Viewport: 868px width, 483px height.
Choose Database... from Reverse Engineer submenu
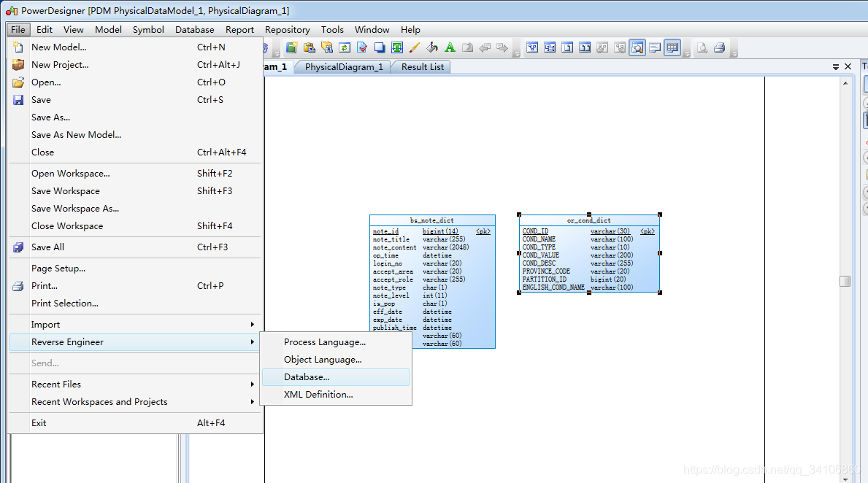(336, 377)
